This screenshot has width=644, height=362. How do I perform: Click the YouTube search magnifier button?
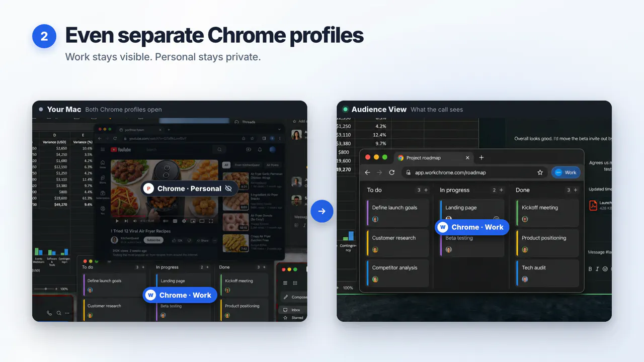(219, 150)
